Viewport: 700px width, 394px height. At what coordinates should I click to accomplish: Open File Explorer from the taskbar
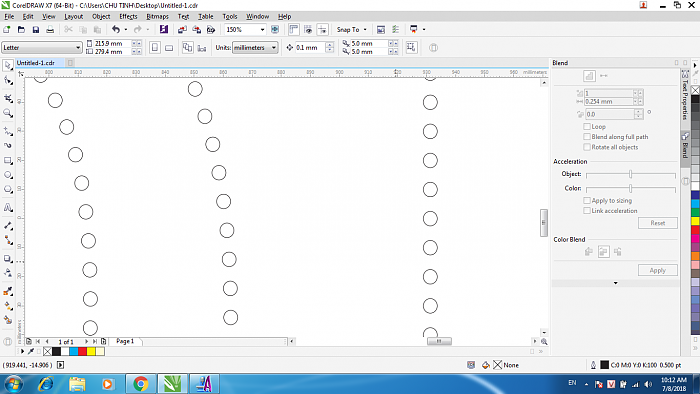(77, 384)
